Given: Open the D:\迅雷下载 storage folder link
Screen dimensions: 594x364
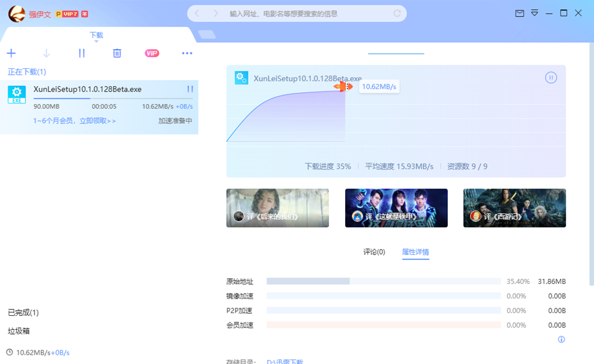Looking at the screenshot, I should point(285,361).
